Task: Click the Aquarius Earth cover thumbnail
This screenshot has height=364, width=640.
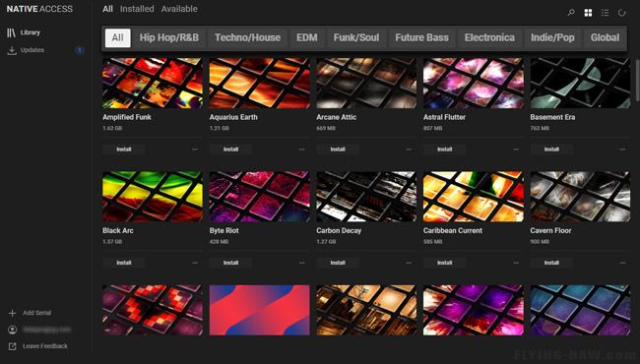Action: coord(260,83)
